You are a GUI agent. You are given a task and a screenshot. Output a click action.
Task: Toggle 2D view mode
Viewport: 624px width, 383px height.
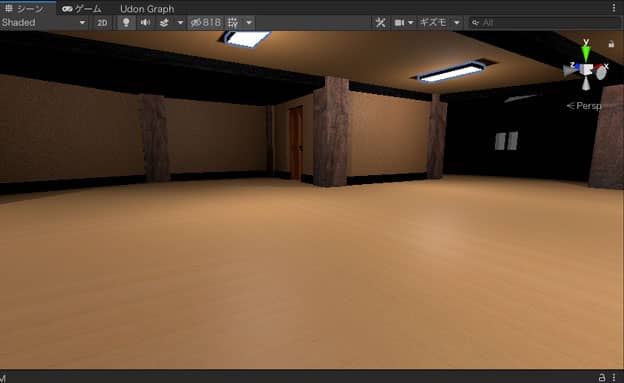click(102, 23)
